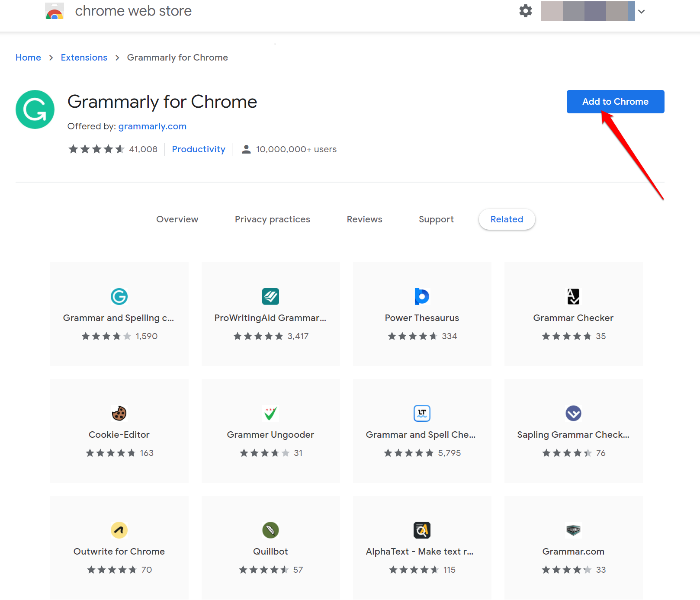Click the Grammarly star rating 41,008

[113, 149]
